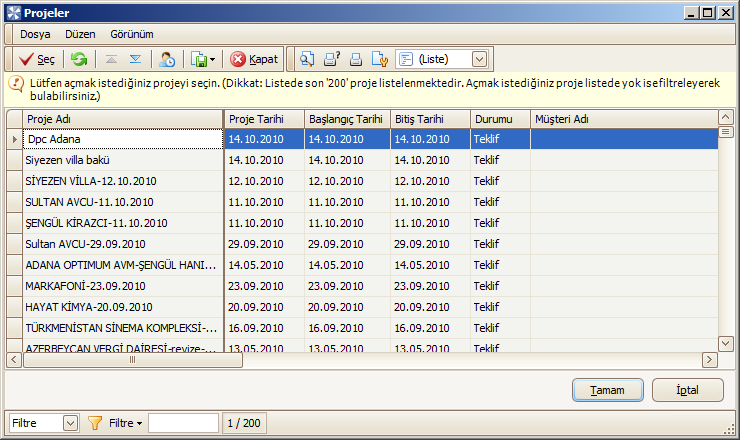Click the printer setup icon with question mark

[x=332, y=59]
